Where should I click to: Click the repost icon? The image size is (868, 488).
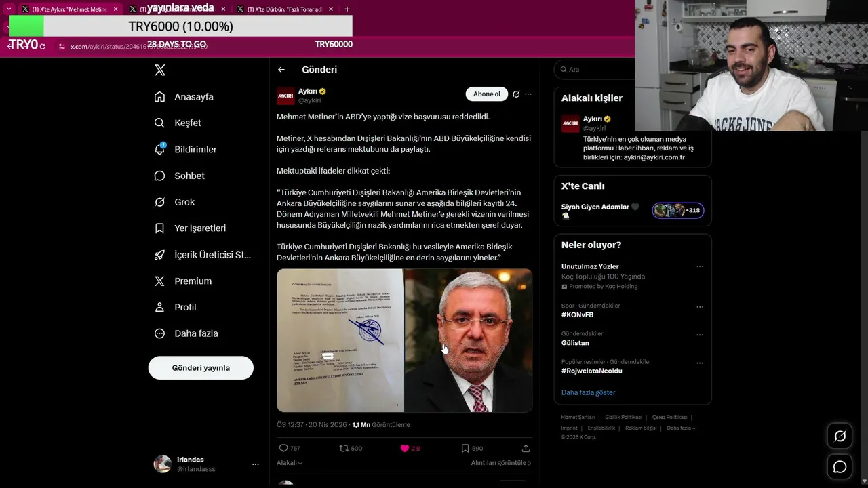[344, 448]
